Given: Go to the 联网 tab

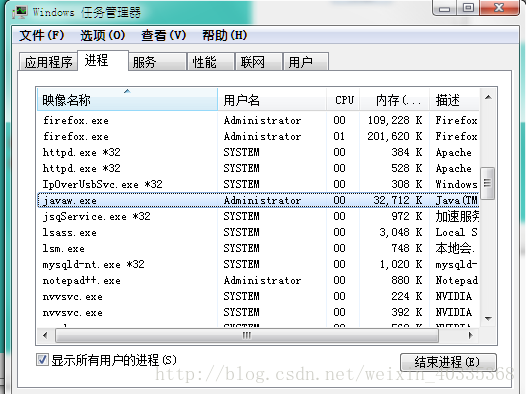Looking at the screenshot, I should [258, 62].
